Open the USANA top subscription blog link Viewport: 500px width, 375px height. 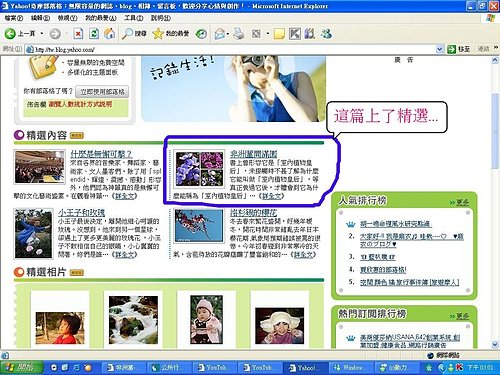(410, 341)
